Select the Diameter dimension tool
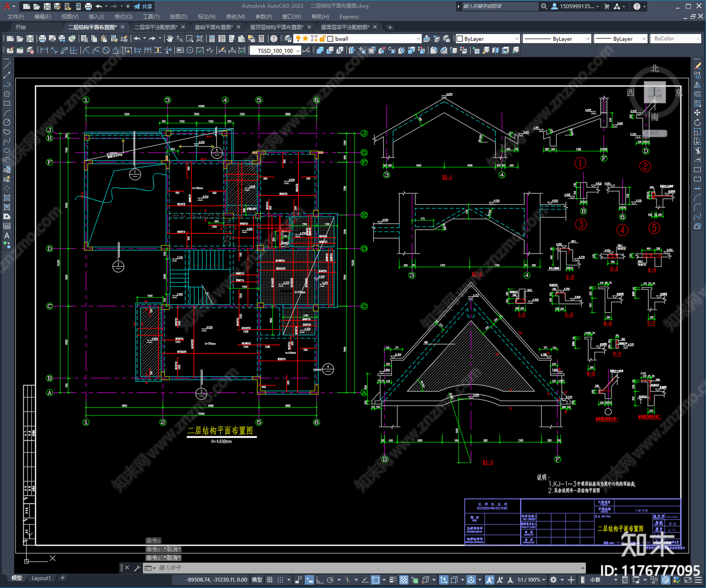 106,50
